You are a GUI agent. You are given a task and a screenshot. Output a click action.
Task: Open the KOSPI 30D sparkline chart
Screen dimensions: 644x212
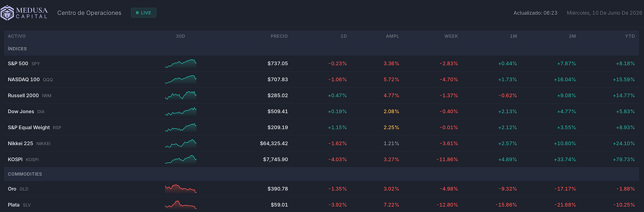pyautogui.click(x=180, y=159)
